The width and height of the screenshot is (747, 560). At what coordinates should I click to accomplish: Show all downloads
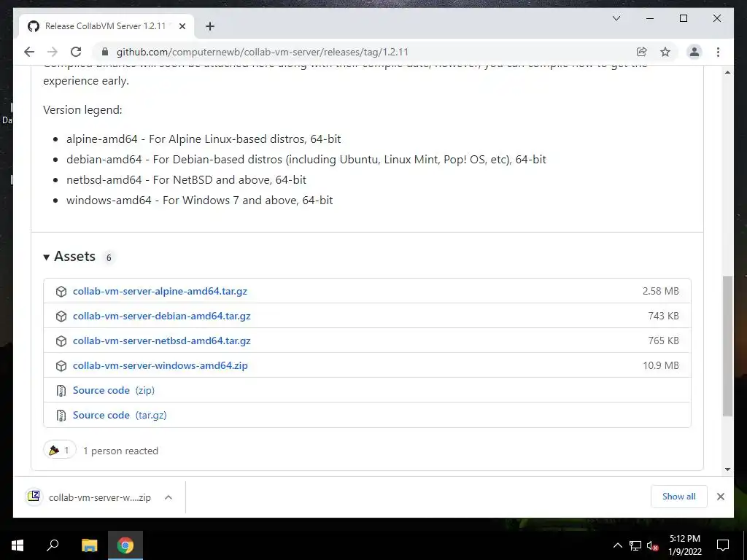click(x=678, y=496)
